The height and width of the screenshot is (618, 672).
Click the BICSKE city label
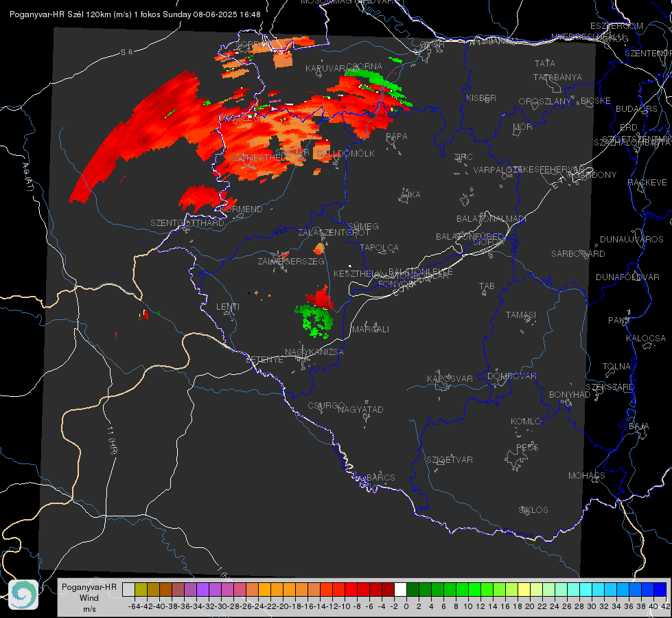click(595, 101)
